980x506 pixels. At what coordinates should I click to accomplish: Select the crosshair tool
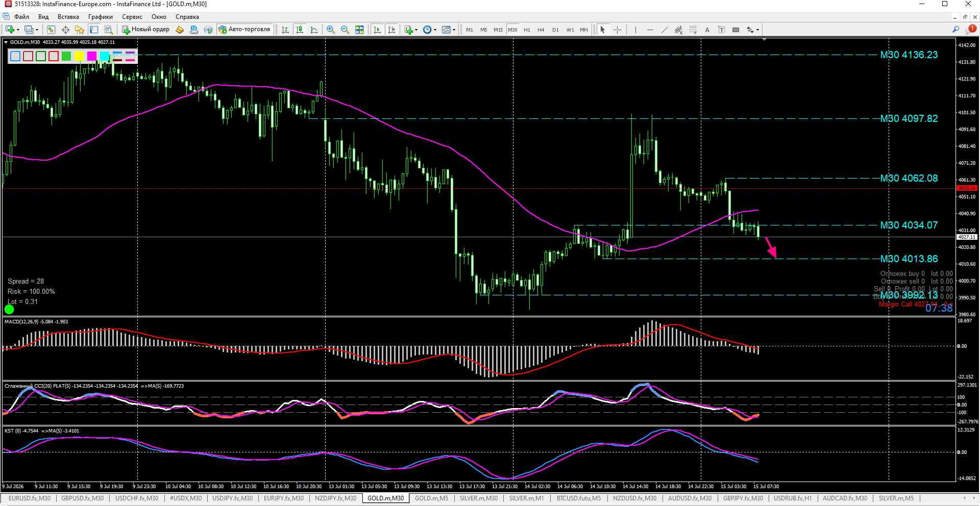pos(617,30)
